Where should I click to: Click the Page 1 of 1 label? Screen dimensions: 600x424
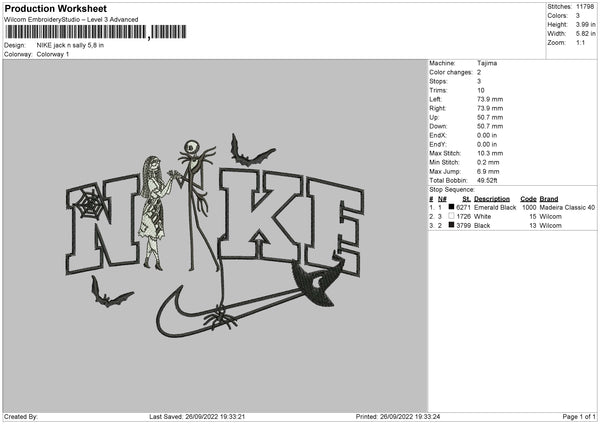click(x=579, y=416)
